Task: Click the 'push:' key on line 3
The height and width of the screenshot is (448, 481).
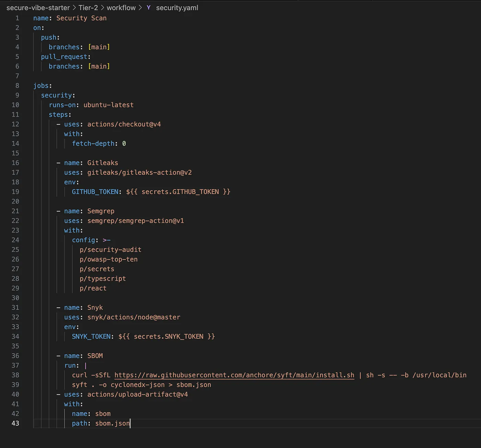Action: 50,37
